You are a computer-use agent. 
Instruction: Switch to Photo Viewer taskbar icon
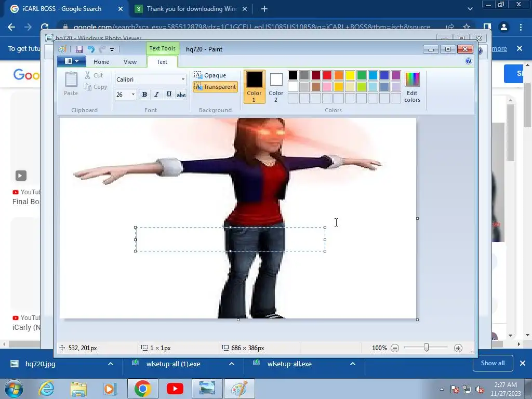tap(207, 389)
